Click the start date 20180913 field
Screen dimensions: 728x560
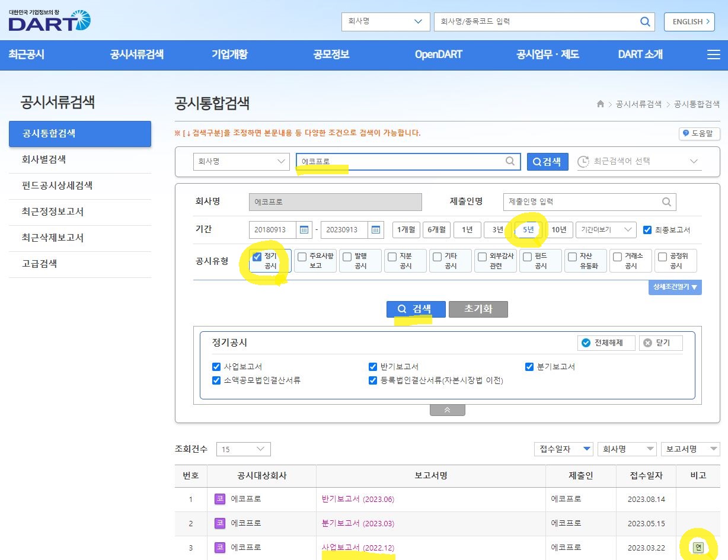coord(273,230)
